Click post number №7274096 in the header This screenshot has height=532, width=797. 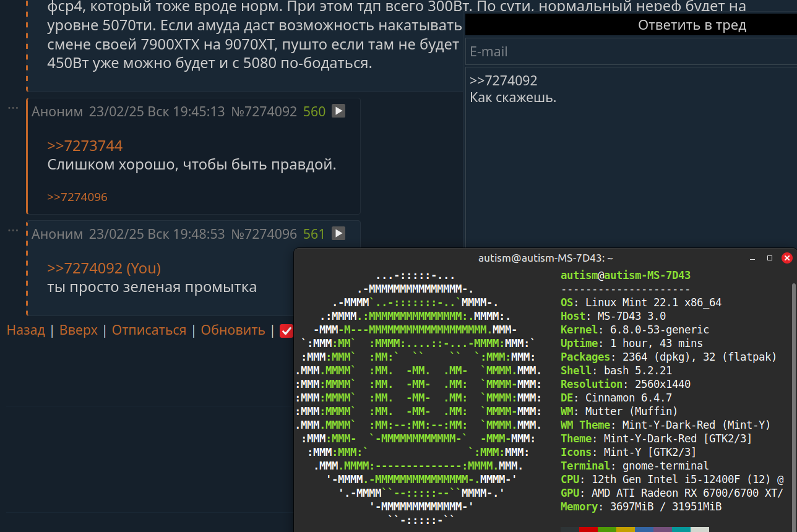click(264, 234)
